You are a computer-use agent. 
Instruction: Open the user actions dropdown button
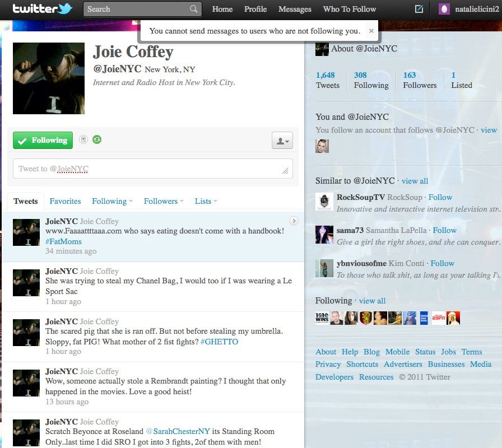[282, 140]
